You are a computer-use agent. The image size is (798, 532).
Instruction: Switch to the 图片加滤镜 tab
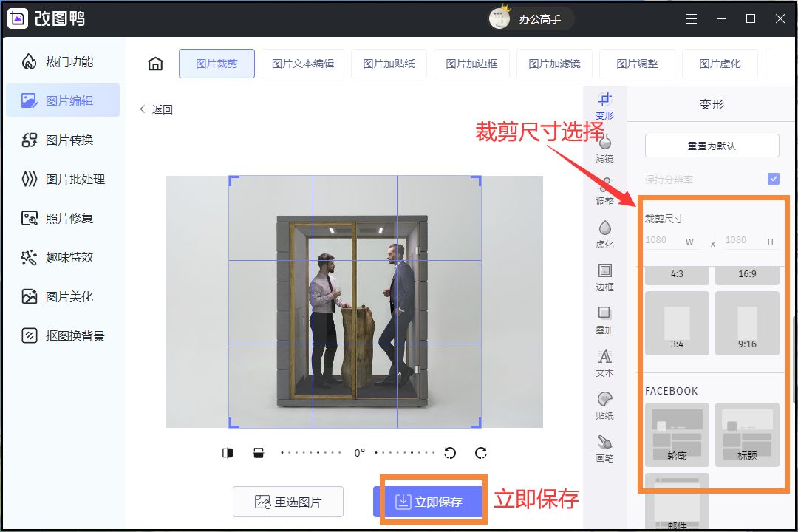554,64
